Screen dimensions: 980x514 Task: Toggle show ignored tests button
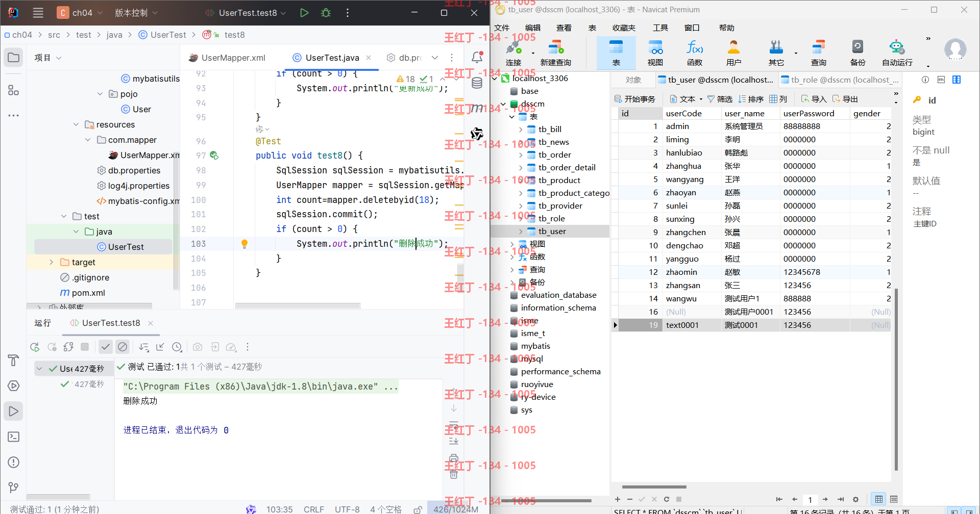click(x=122, y=347)
